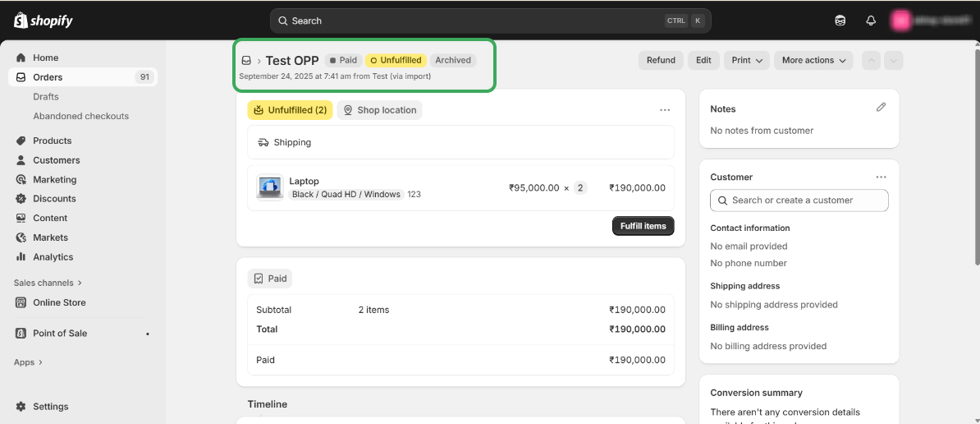Viewport: 980px width, 424px height.
Task: Open the three-dot menu in Unfulfilled card
Action: (x=665, y=110)
